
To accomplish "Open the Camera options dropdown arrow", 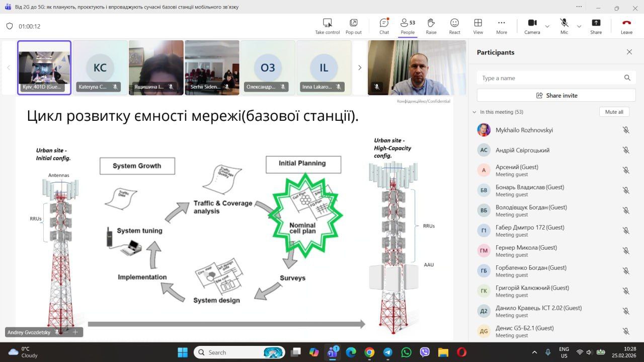I will 547,26.
